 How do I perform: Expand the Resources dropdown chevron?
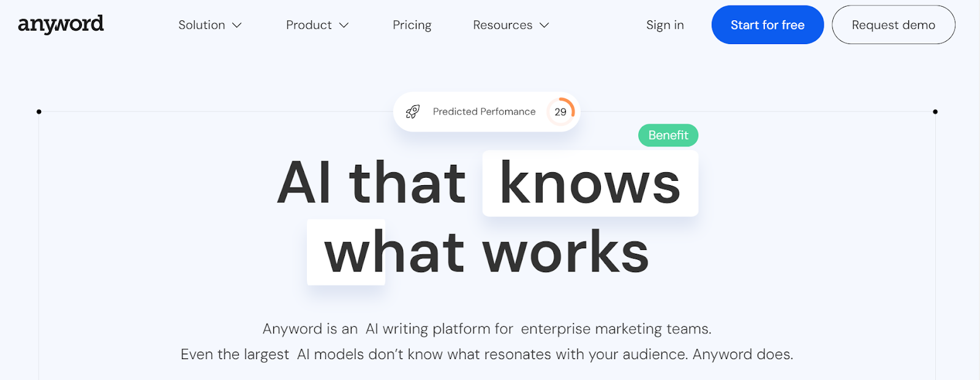coord(544,25)
